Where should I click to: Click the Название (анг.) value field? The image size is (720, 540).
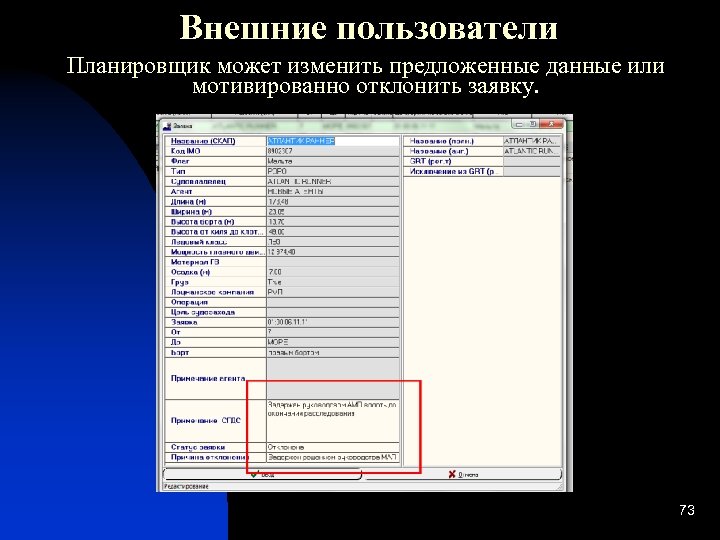pyautogui.click(x=532, y=151)
